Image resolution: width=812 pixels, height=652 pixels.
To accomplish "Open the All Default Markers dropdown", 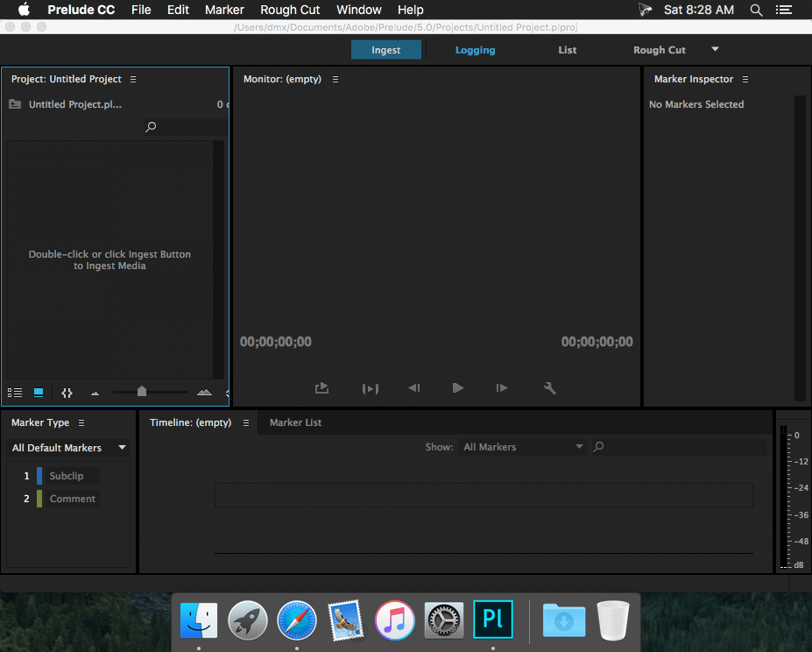I will (x=68, y=448).
